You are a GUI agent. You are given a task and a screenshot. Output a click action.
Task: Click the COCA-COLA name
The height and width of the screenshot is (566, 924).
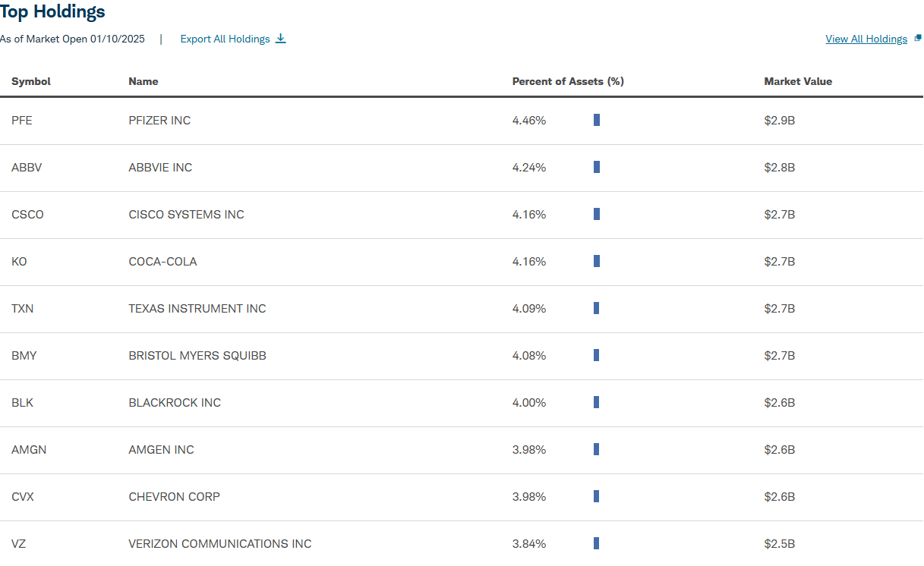pyautogui.click(x=162, y=261)
